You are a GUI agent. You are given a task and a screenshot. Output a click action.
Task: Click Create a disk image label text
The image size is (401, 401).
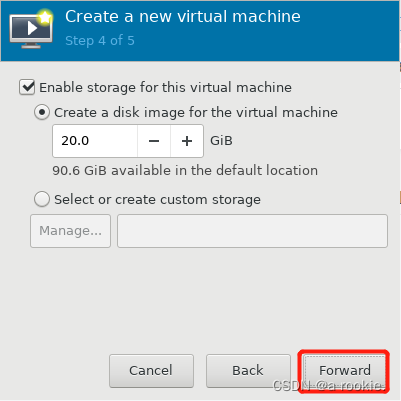pyautogui.click(x=196, y=113)
